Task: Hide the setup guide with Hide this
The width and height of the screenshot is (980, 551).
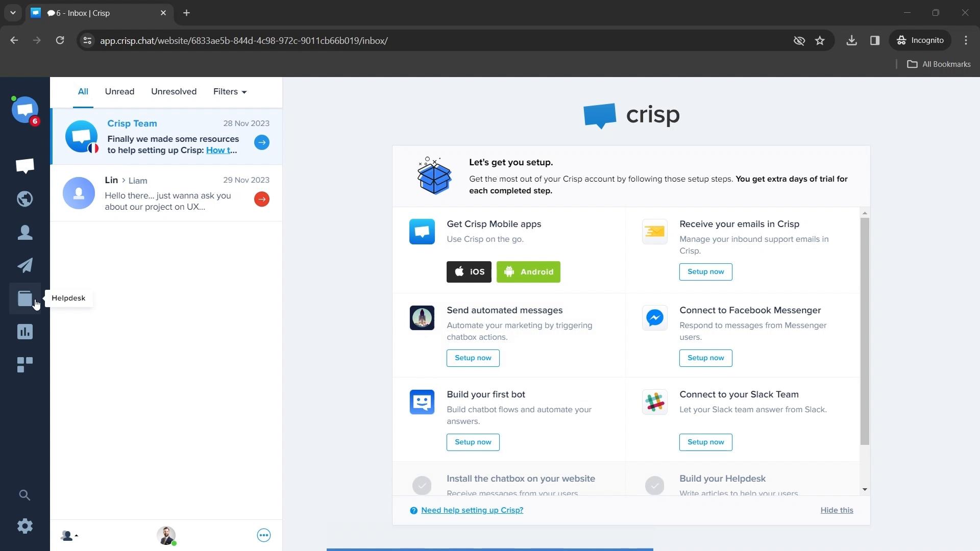Action: tap(837, 510)
